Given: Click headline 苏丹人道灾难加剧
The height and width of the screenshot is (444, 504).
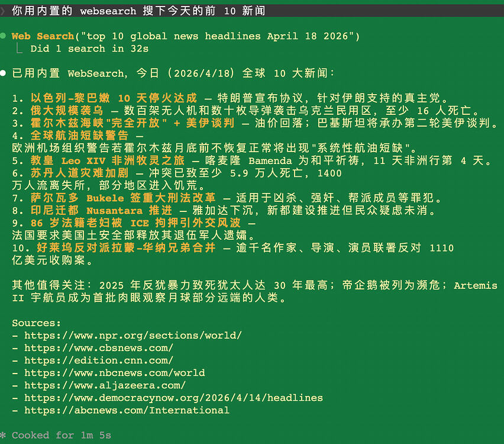Looking at the screenshot, I should click(79, 173).
